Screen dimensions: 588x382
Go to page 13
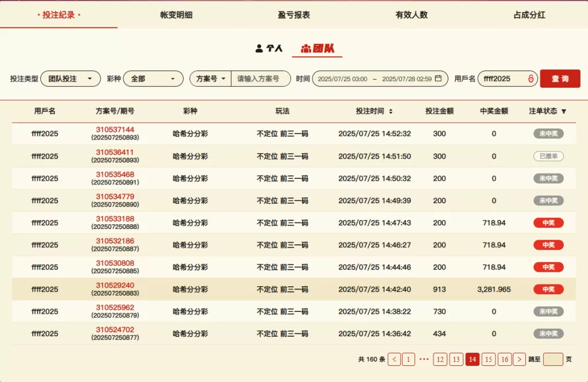[456, 360]
